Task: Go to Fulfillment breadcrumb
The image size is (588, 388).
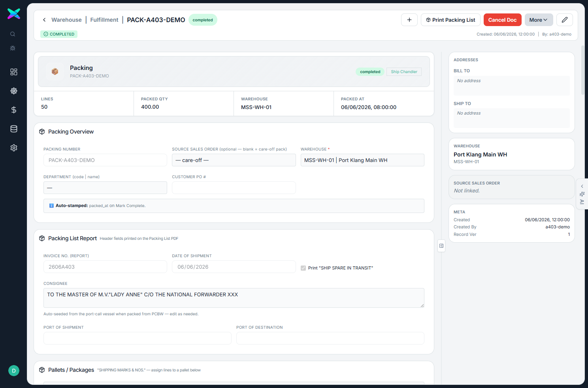Action: [104, 20]
